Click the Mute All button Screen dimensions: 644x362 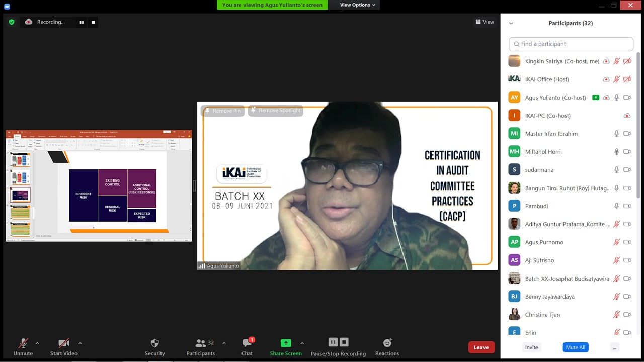point(575,347)
